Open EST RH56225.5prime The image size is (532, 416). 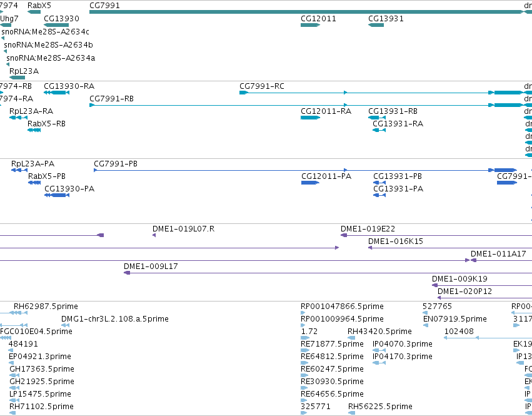[x=352, y=413]
